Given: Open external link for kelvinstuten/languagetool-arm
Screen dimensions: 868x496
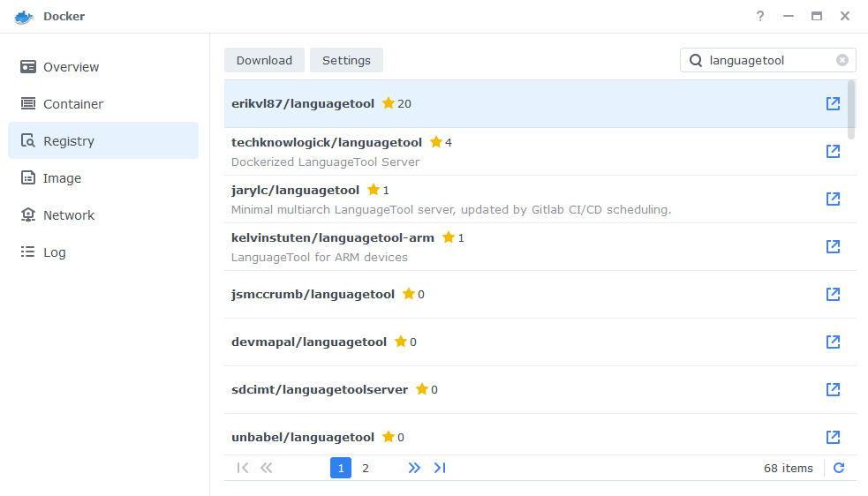Looking at the screenshot, I should coord(833,246).
